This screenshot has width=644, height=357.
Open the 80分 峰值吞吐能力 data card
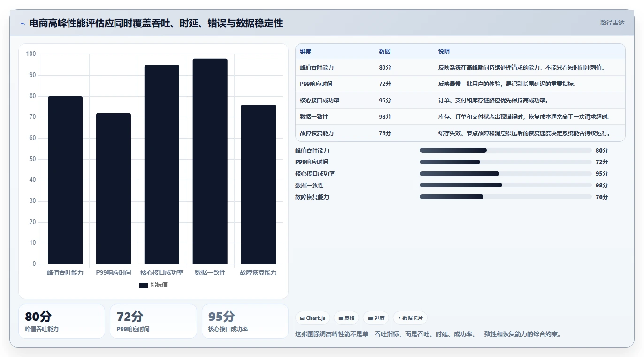pyautogui.click(x=61, y=321)
